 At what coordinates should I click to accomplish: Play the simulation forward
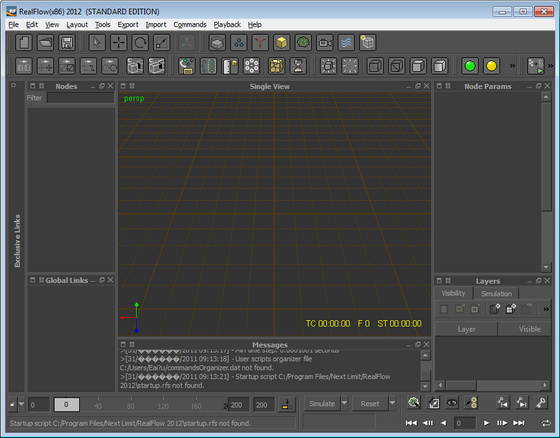(x=486, y=423)
